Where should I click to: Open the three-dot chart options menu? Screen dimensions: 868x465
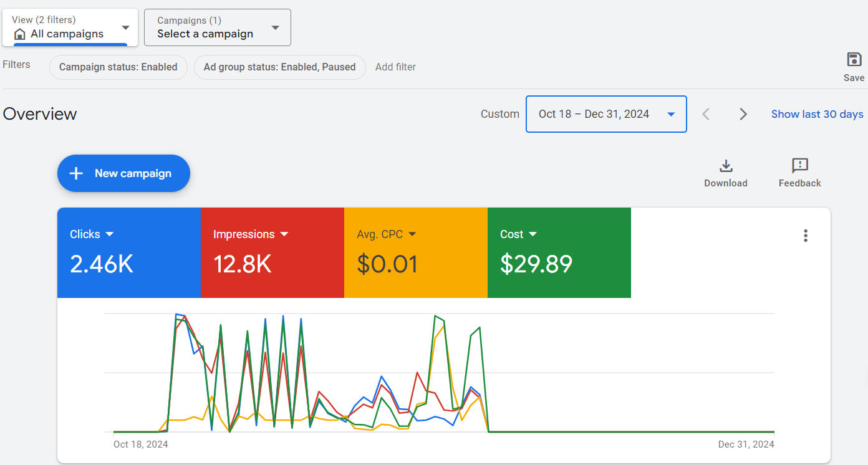point(806,236)
